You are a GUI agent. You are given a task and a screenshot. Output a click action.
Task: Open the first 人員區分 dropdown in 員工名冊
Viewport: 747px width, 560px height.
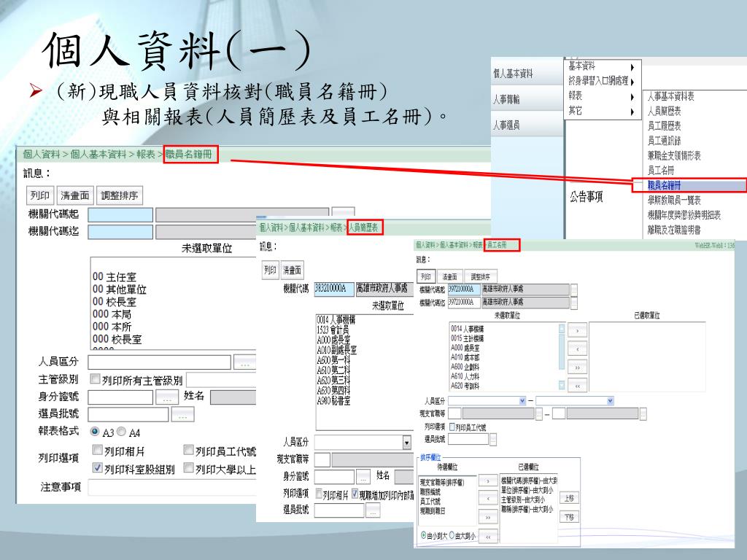tap(522, 401)
